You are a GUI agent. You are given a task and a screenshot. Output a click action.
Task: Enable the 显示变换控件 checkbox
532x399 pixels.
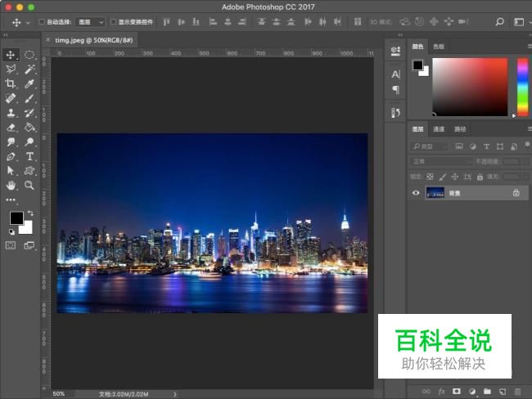(114, 22)
